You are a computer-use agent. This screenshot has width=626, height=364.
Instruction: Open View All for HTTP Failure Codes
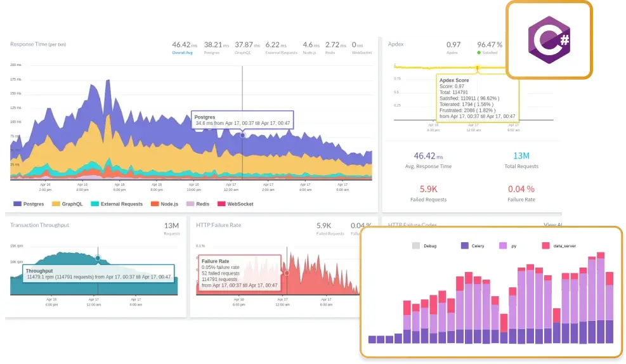pyautogui.click(x=552, y=225)
